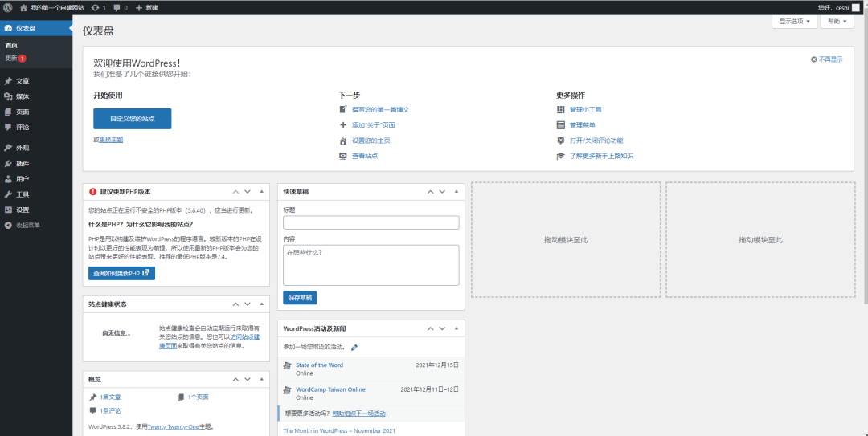Click the graduation cap icon beside 了解更多新手上路知识

tap(560, 156)
